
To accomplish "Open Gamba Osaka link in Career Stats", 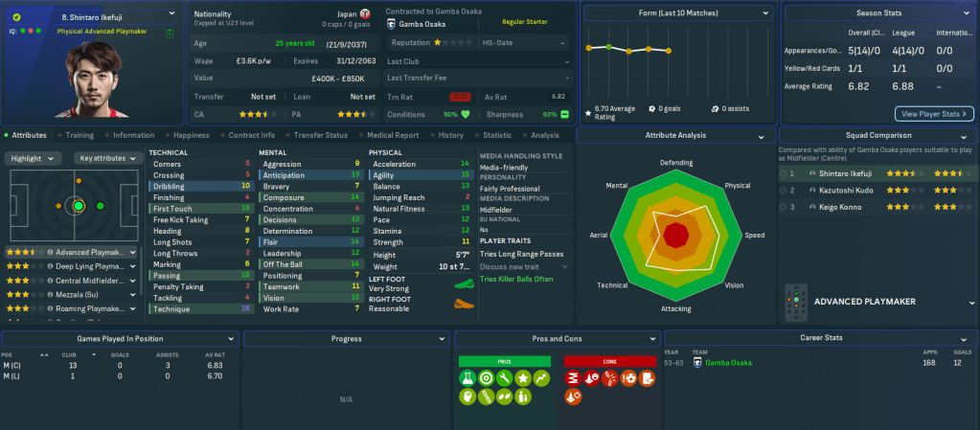I will pyautogui.click(x=728, y=363).
